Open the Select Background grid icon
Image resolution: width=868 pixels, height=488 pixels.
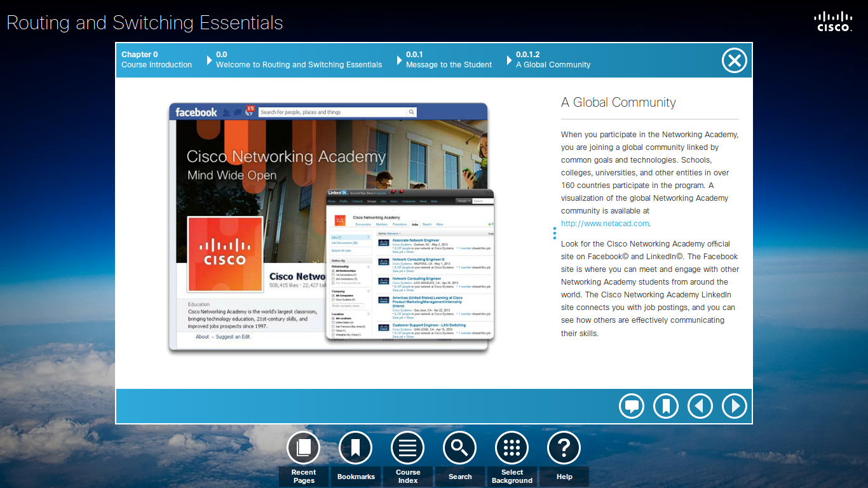(512, 448)
